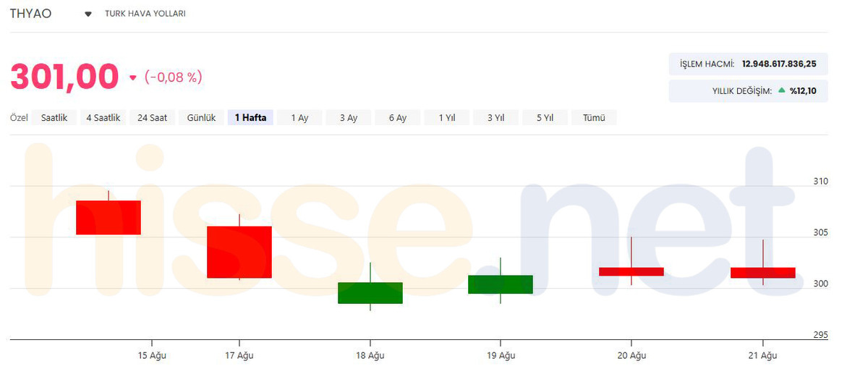
Task: Click the 20 Ağu date axis label
Action: click(x=631, y=355)
